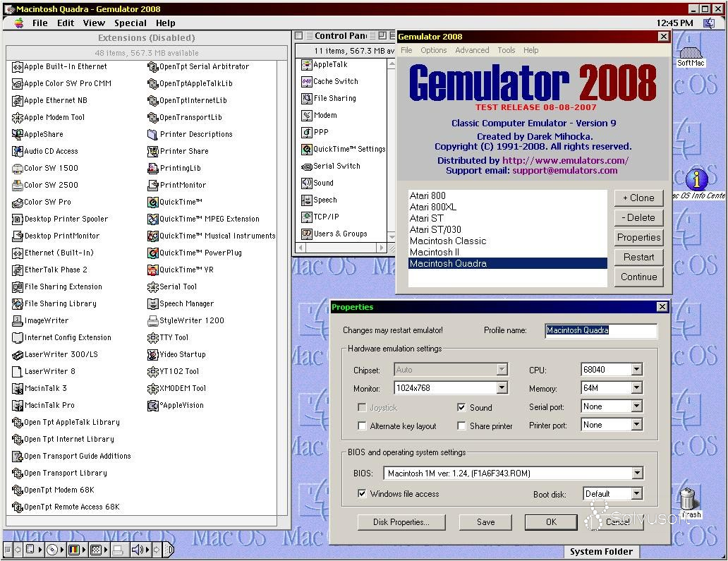The width and height of the screenshot is (728, 561).
Task: Open the Mac File menu
Action: (40, 23)
